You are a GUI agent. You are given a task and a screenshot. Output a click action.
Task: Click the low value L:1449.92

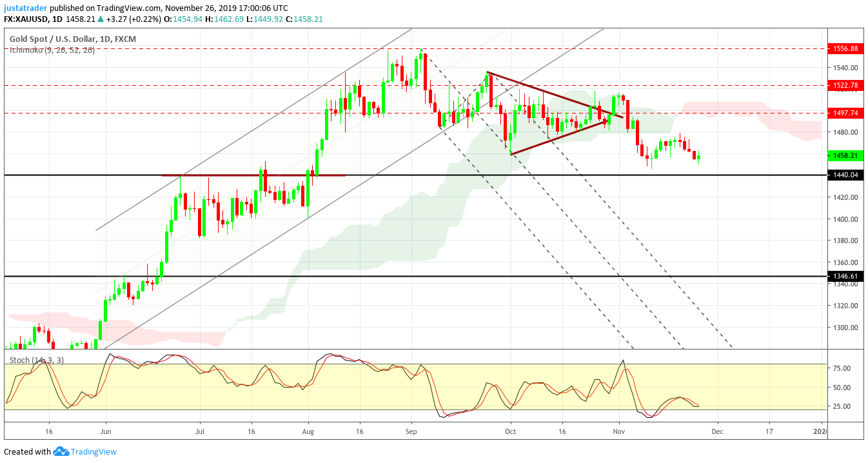click(266, 19)
